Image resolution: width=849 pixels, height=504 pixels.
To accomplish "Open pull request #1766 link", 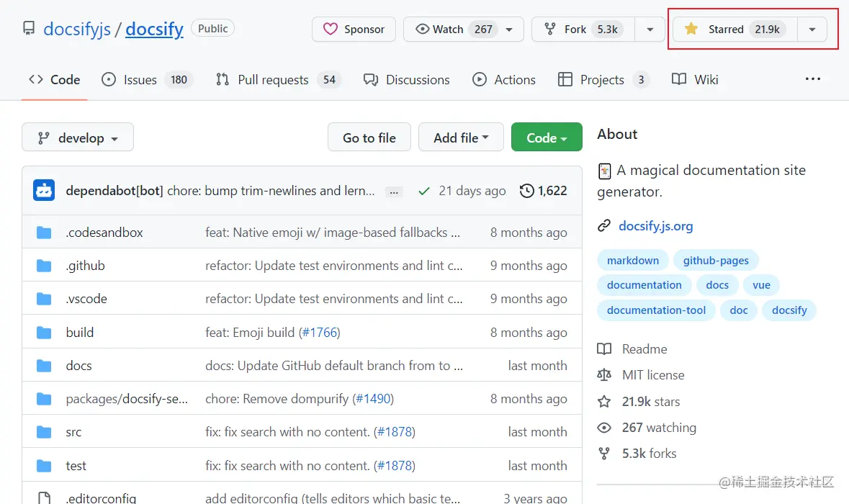I will click(x=320, y=333).
